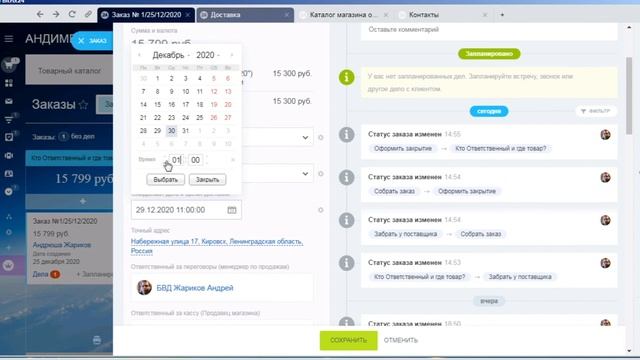Click the Оставьте комментарий comment field
640x360 pixels.
point(489,30)
